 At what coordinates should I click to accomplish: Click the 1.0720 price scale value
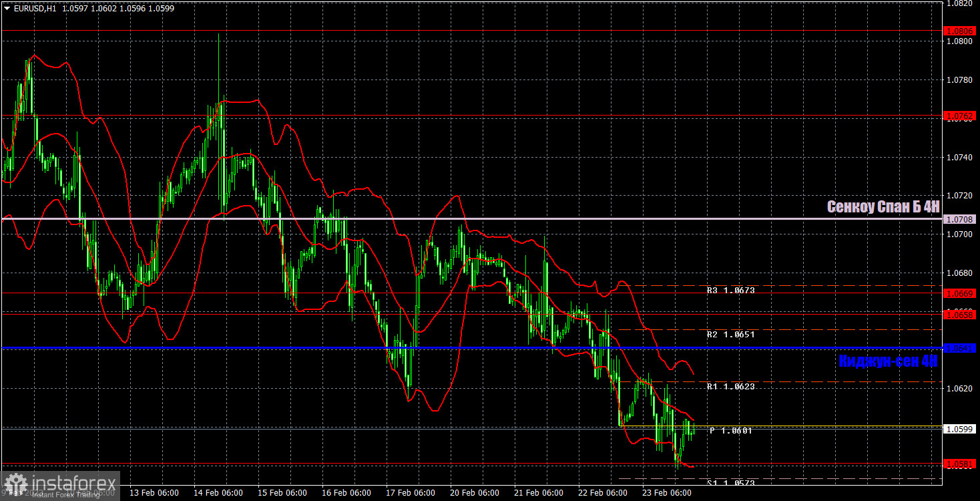(x=960, y=196)
